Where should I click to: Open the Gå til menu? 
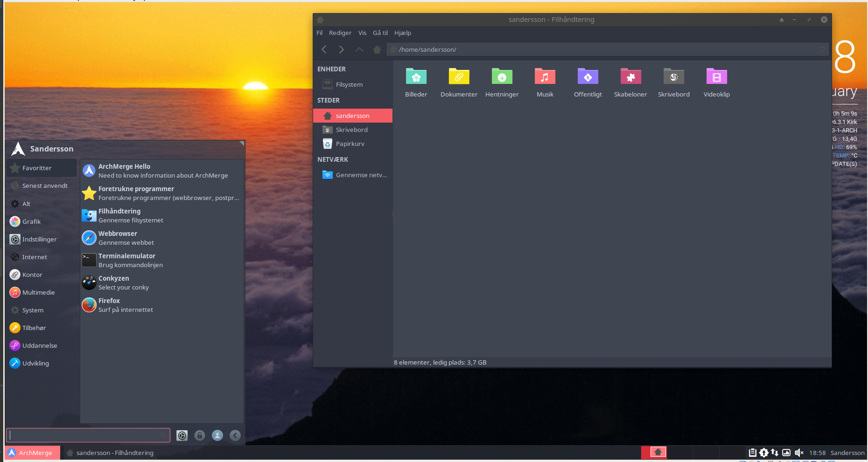pyautogui.click(x=380, y=33)
